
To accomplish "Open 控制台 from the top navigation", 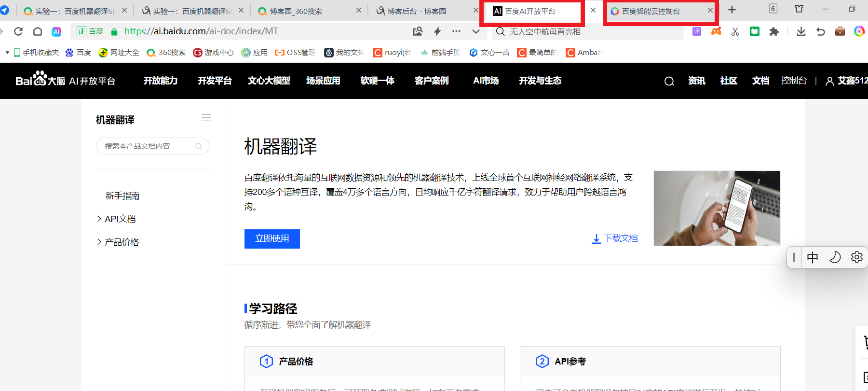I will (794, 81).
